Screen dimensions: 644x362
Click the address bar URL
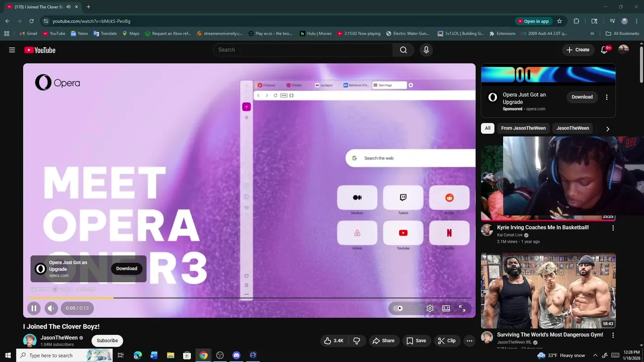[x=91, y=21]
